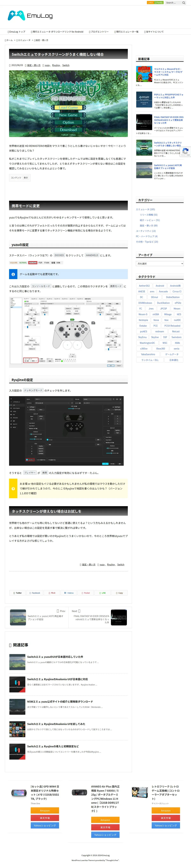Click 楽天市場 button for レトロフリーク
Viewport: 191px width, 868px height.
(x=166, y=818)
